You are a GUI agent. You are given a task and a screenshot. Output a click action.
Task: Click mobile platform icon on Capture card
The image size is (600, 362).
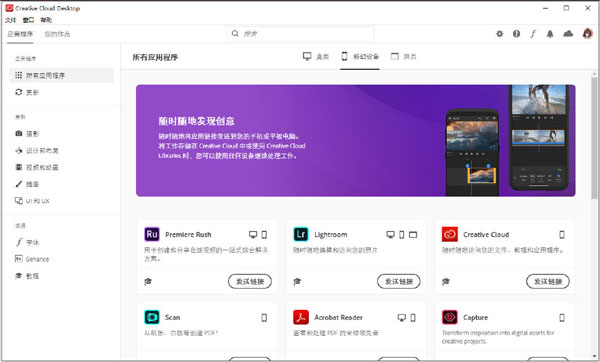[562, 318]
